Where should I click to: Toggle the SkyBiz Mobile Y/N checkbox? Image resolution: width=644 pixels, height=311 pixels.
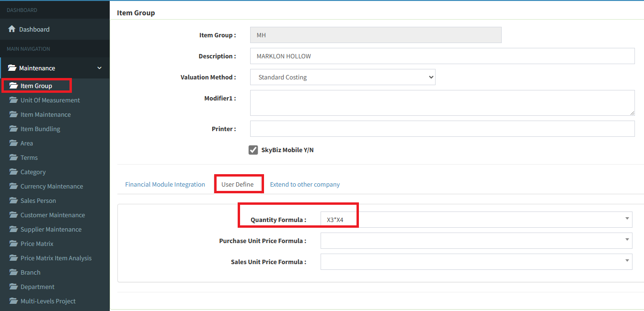253,150
